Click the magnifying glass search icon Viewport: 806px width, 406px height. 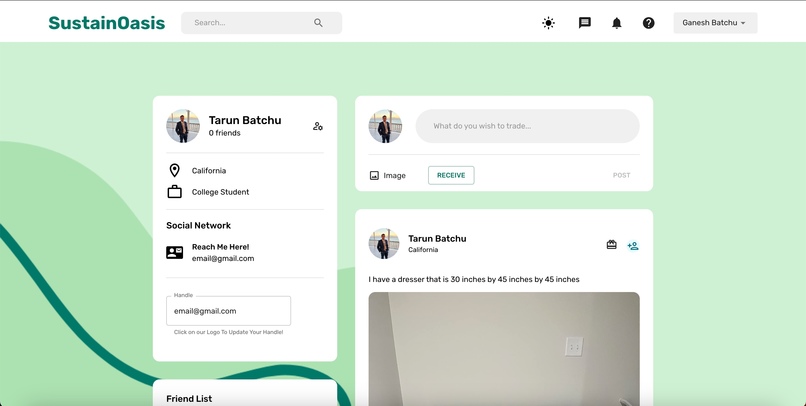[318, 23]
